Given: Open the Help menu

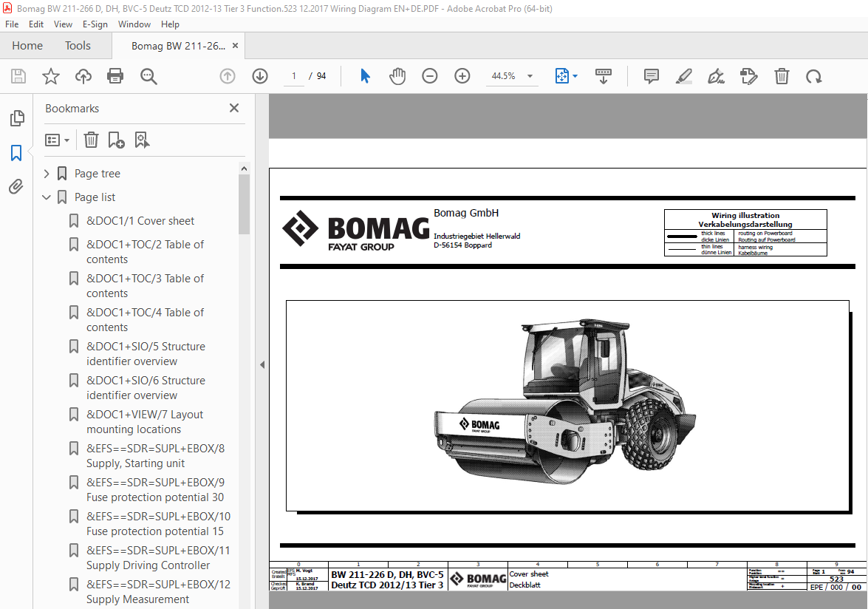Looking at the screenshot, I should (x=170, y=24).
